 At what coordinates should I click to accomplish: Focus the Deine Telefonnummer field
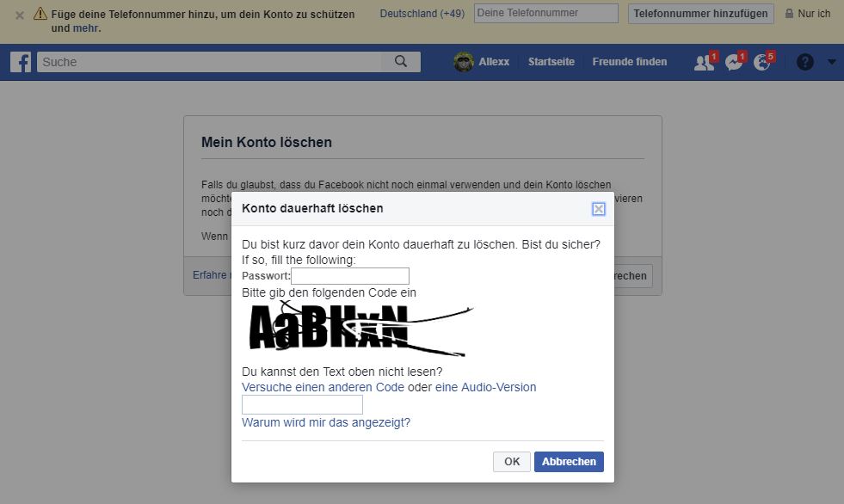point(545,14)
